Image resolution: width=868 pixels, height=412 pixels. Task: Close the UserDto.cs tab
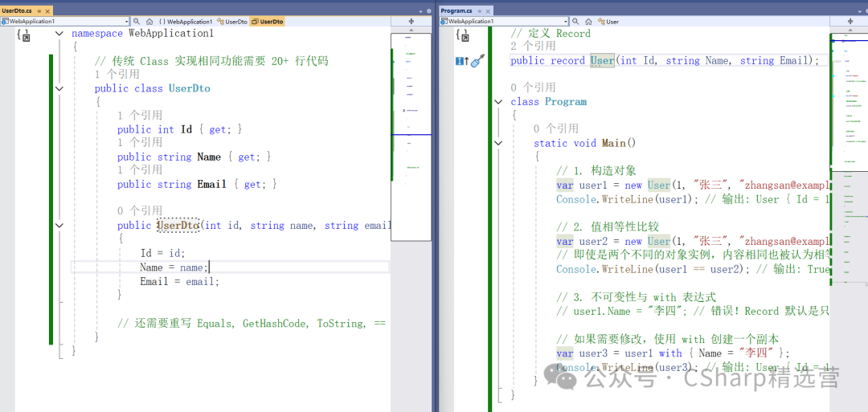(47, 10)
